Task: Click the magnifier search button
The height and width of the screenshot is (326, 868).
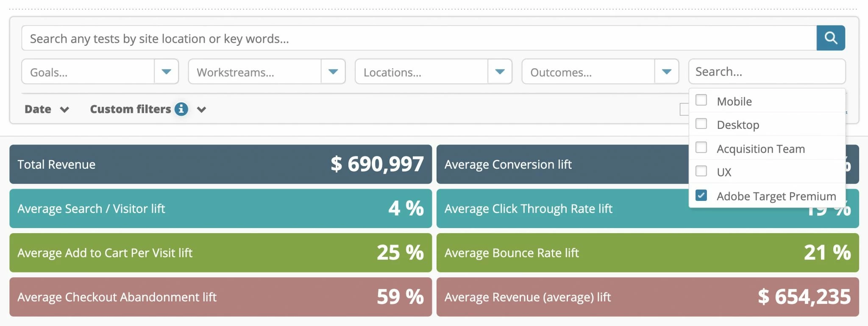Action: pyautogui.click(x=830, y=38)
